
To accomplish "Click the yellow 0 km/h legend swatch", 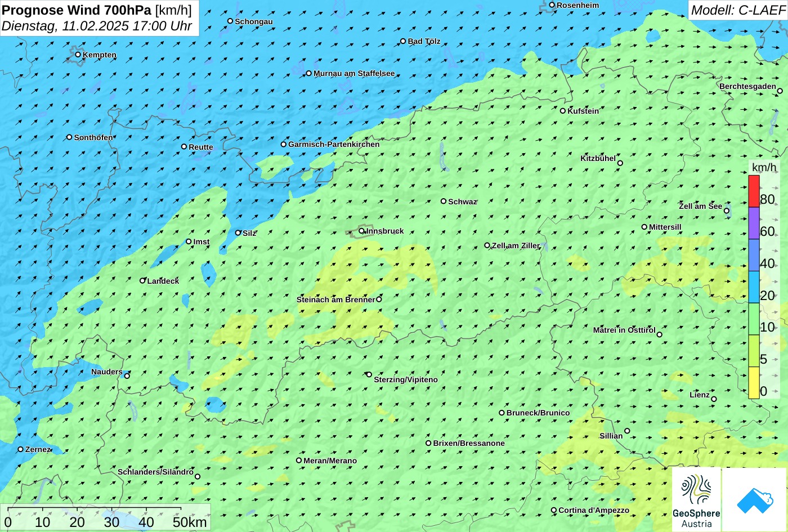I will pyautogui.click(x=754, y=383).
